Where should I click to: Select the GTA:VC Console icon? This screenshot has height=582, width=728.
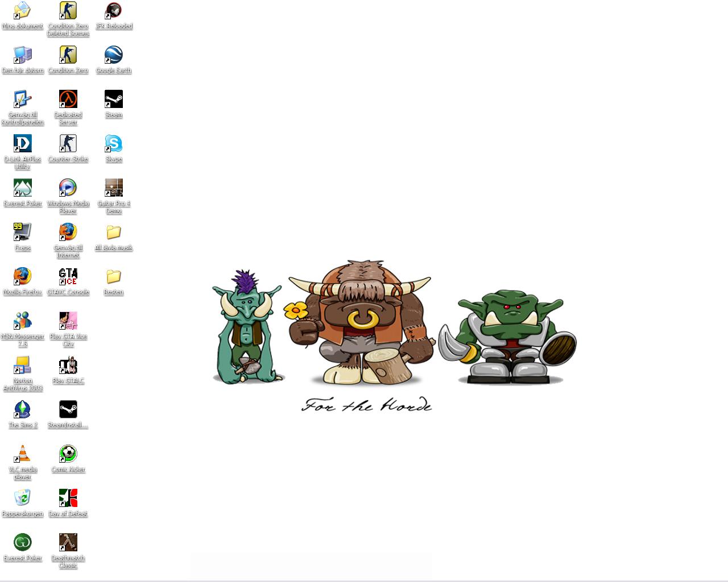(x=68, y=276)
